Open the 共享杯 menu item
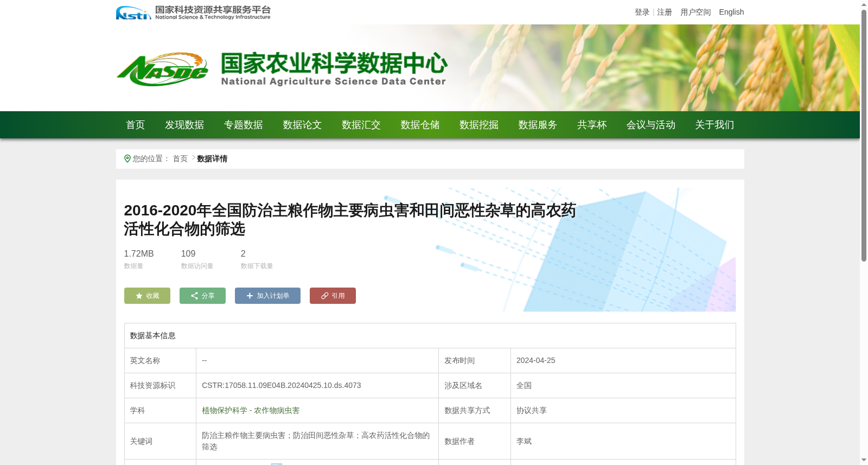868x465 pixels. (x=592, y=125)
